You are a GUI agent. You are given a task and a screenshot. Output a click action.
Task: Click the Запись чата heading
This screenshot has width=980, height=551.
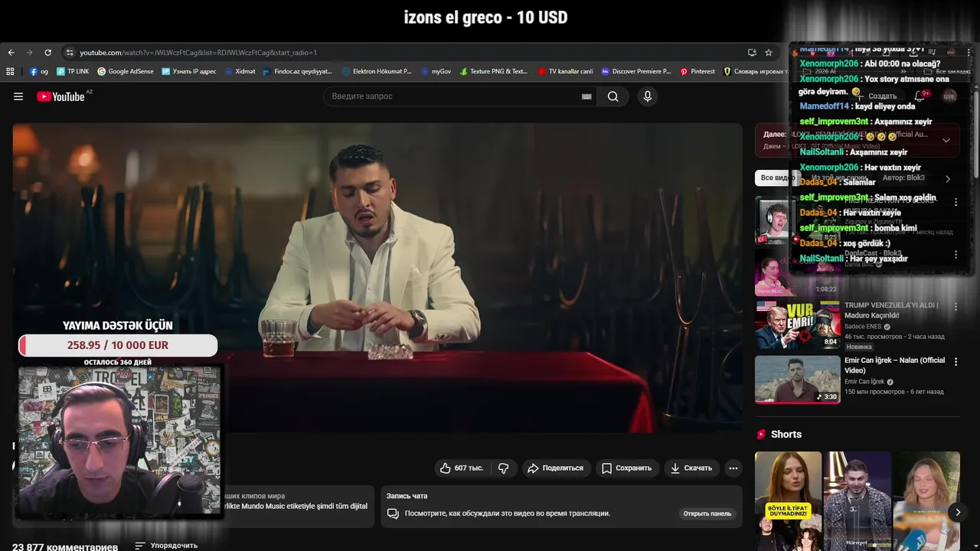click(x=407, y=496)
